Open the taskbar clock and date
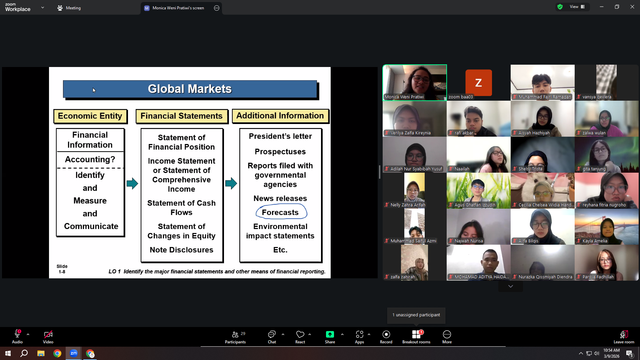The width and height of the screenshot is (640, 360). tap(611, 353)
